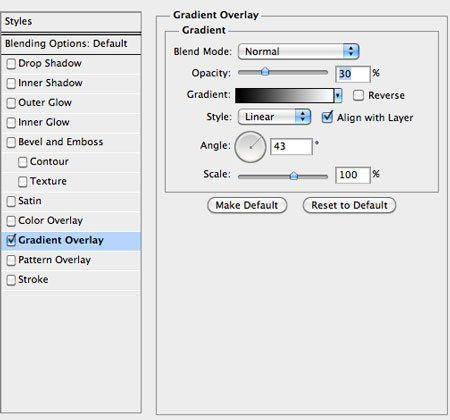Select the Satin label row
Viewport: 450px width, 420px height.
(71, 201)
